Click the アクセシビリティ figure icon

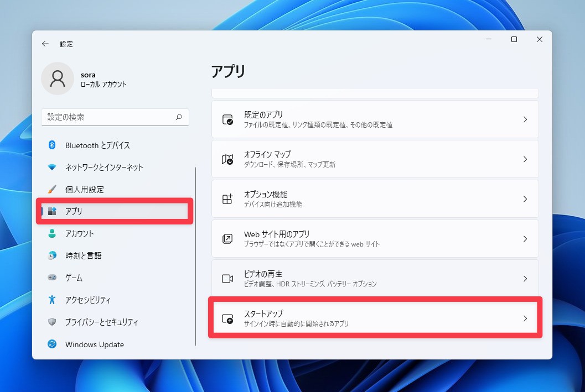click(52, 300)
